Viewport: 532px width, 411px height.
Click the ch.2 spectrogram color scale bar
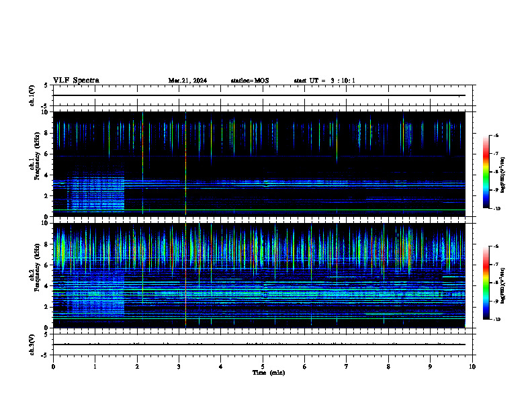[x=486, y=283]
